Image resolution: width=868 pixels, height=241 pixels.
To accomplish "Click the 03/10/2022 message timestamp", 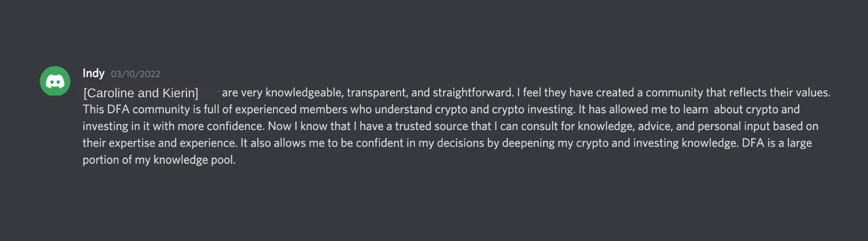I will click(135, 74).
